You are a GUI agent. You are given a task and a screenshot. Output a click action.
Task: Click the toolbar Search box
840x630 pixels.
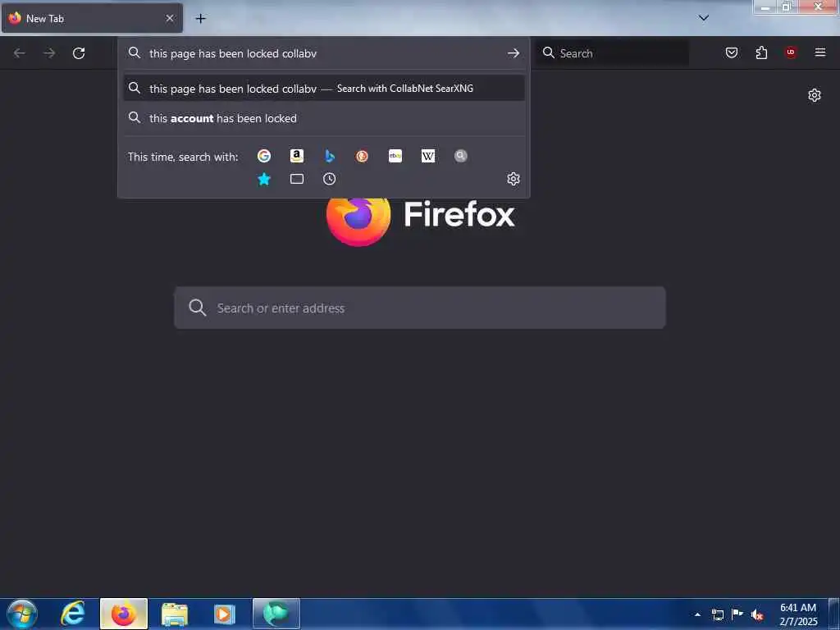(x=612, y=53)
